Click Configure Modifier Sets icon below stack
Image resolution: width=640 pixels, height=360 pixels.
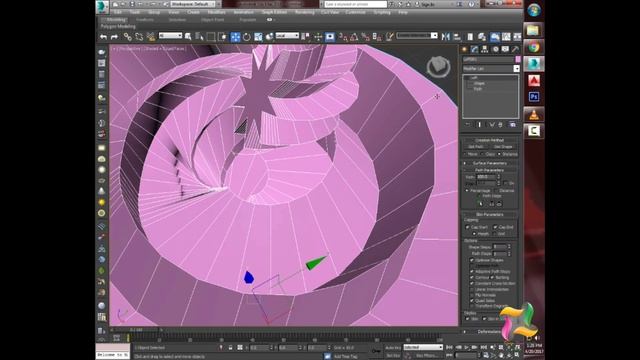click(x=513, y=124)
